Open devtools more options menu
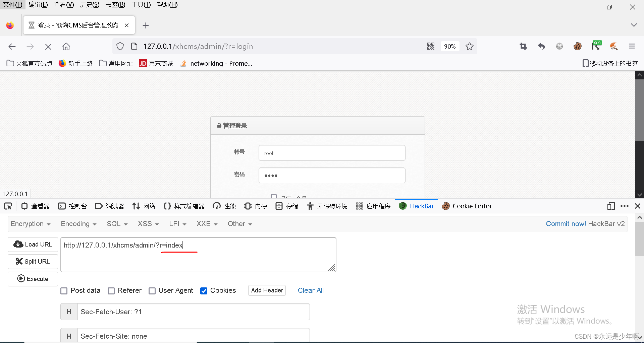644x343 pixels. 625,206
